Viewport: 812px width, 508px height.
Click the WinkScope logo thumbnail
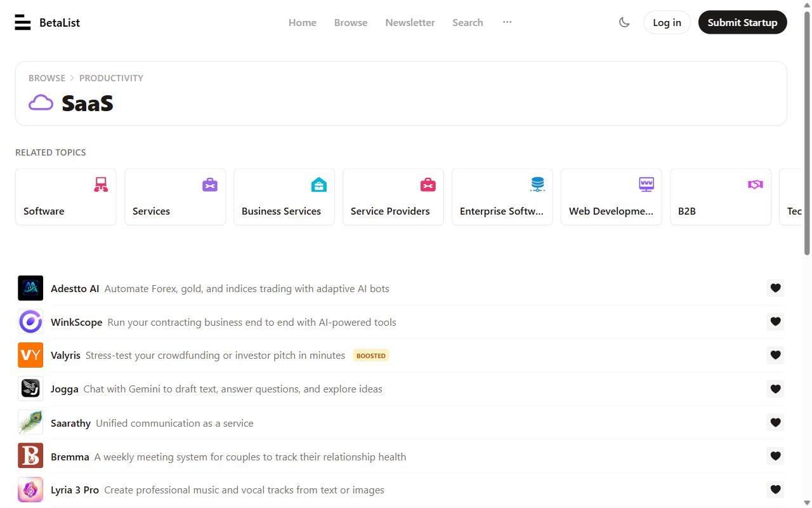30,322
